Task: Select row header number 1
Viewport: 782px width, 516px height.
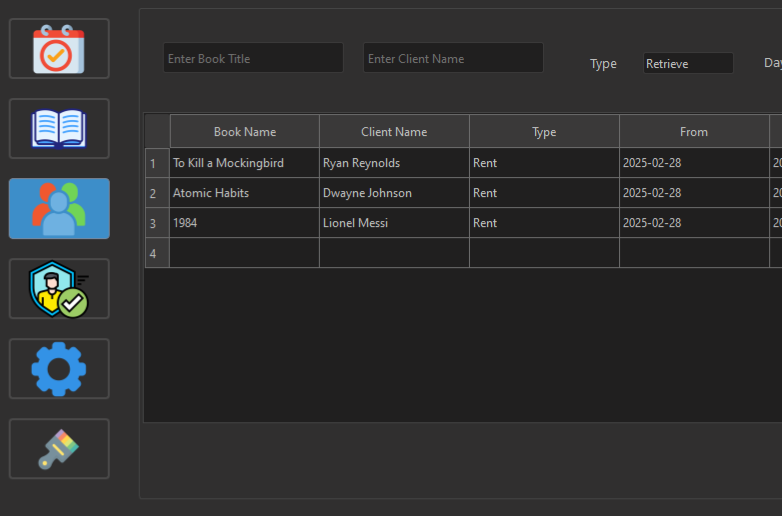Action: 158,163
